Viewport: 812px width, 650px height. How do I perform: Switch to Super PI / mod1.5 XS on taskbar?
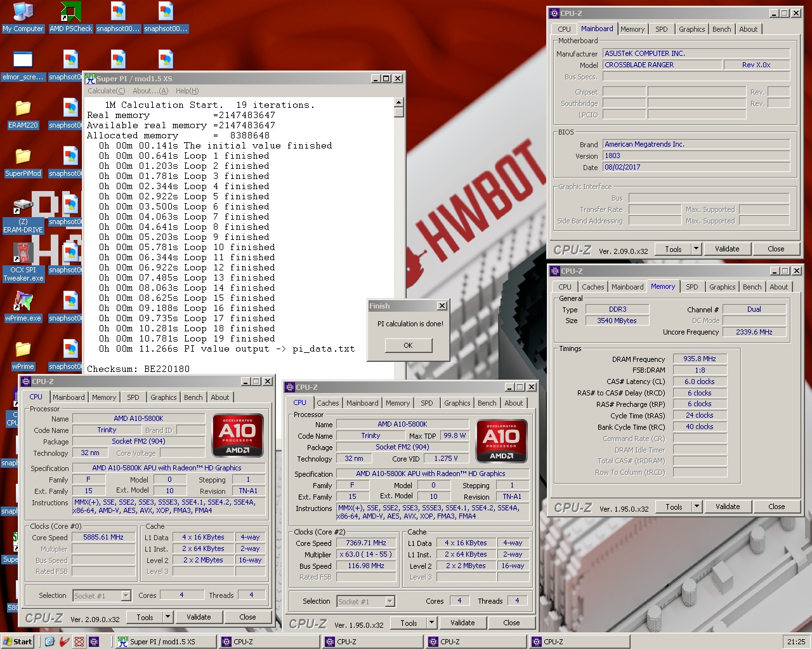[165, 642]
